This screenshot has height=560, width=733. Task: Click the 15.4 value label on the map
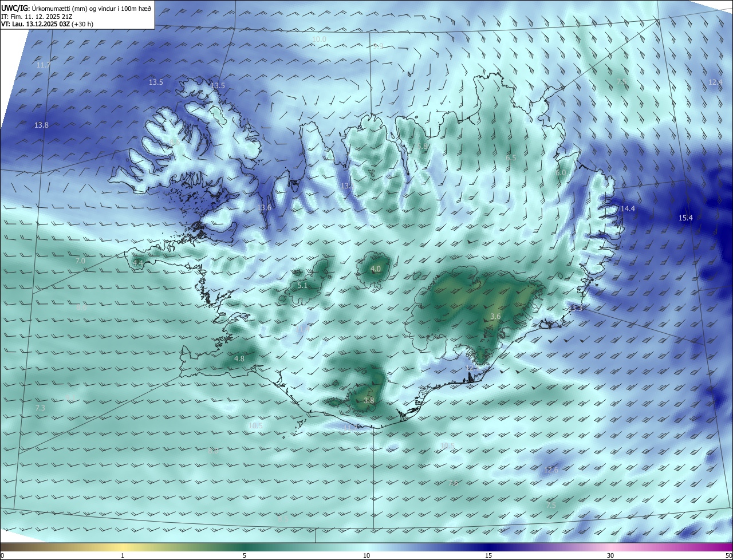(x=685, y=218)
